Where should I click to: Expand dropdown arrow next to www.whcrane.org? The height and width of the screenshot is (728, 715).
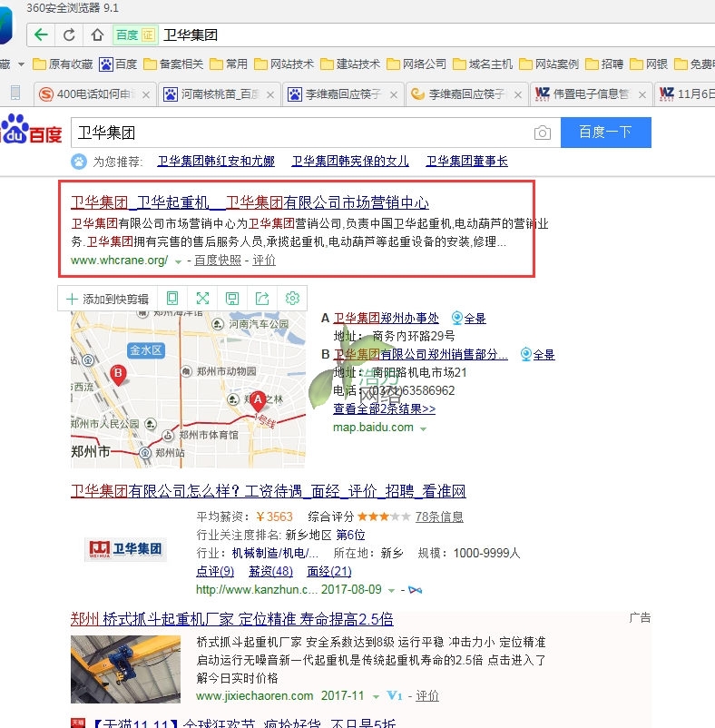(x=178, y=261)
